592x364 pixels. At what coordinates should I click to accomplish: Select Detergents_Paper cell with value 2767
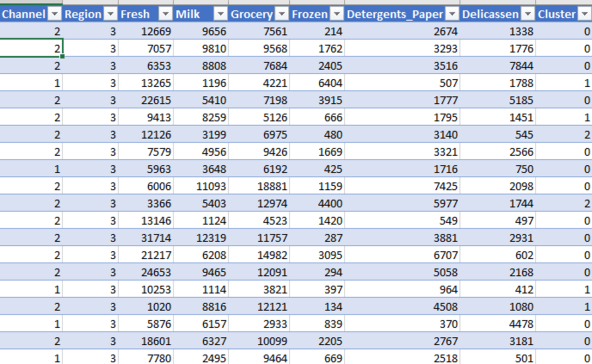click(x=402, y=341)
